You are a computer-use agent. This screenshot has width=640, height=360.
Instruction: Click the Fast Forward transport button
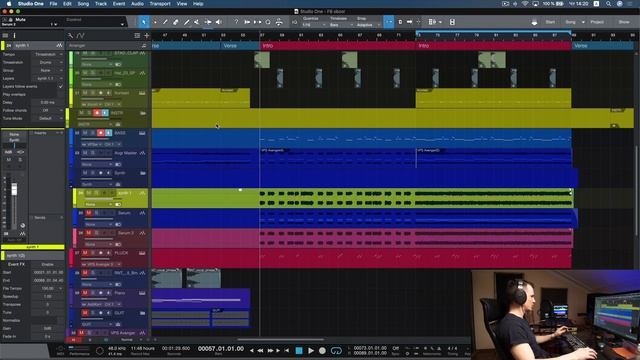point(270,350)
